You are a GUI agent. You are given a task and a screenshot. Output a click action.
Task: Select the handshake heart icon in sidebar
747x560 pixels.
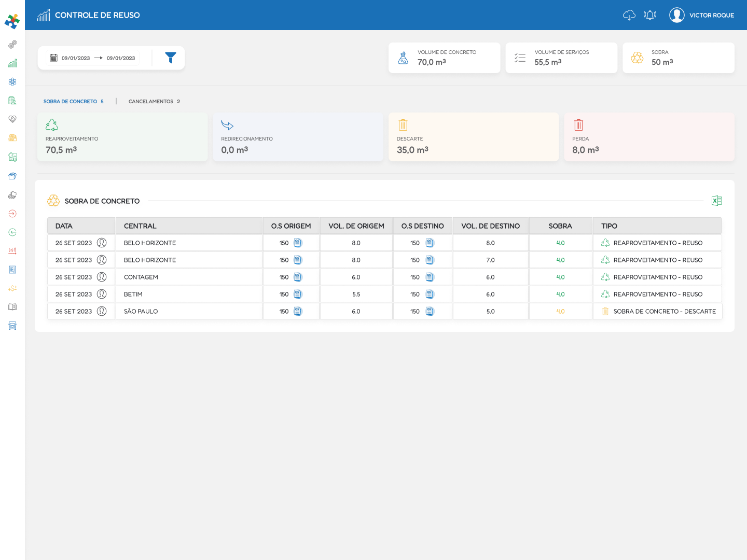tap(12, 119)
